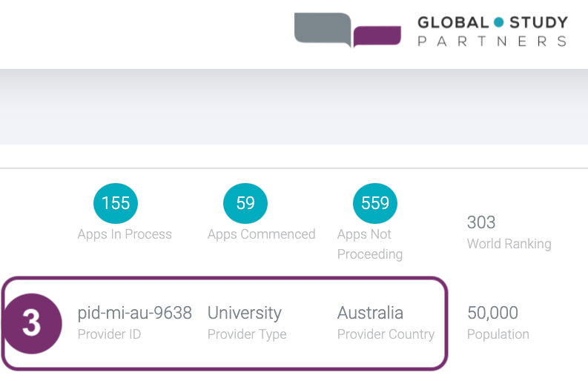Click the World Ranking label
This screenshot has width=588, height=381.
509,244
